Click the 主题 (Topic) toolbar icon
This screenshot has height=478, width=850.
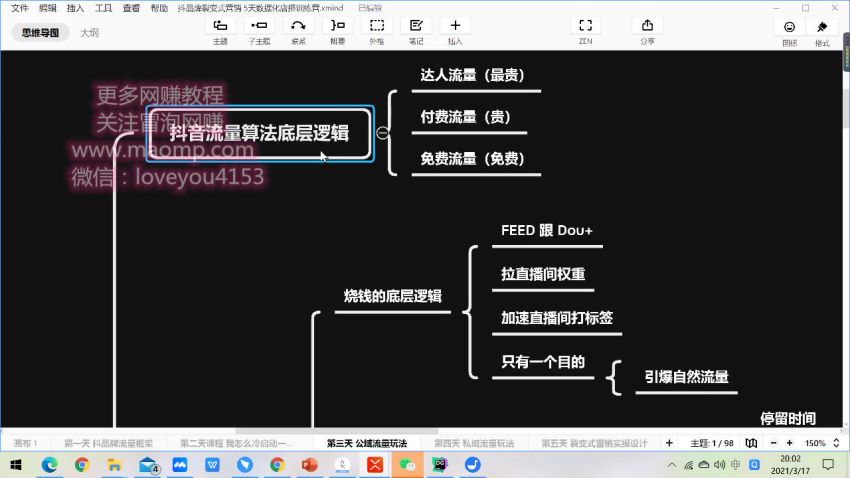[x=220, y=30]
